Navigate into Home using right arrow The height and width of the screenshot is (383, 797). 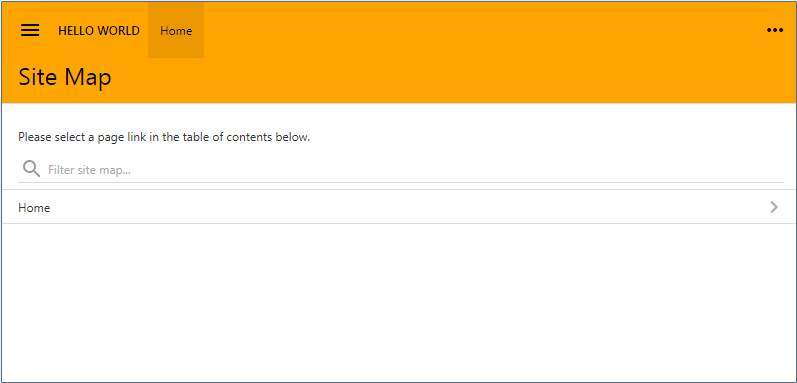(774, 207)
